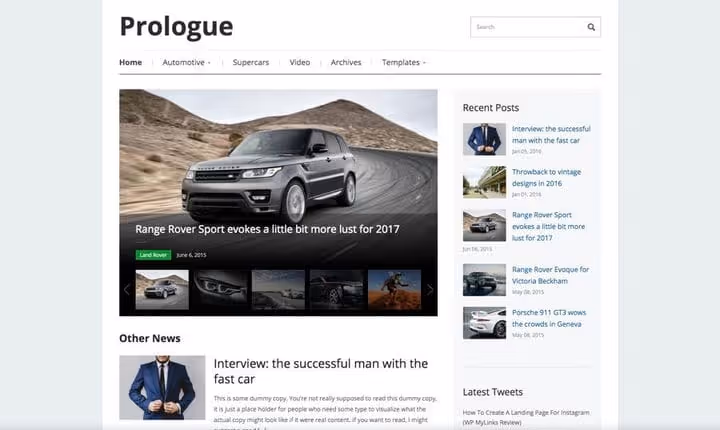
Task: Open recent post about the successful man interview
Action: [551, 135]
